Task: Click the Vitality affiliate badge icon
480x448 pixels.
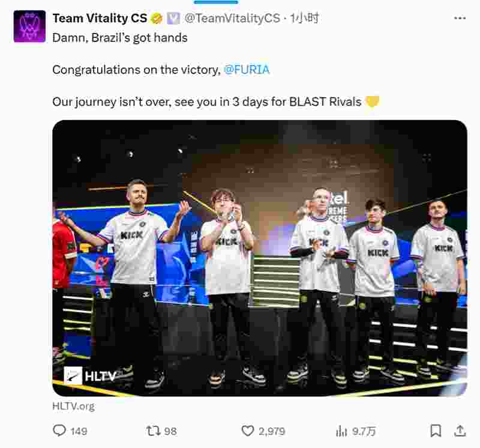Action: click(173, 19)
